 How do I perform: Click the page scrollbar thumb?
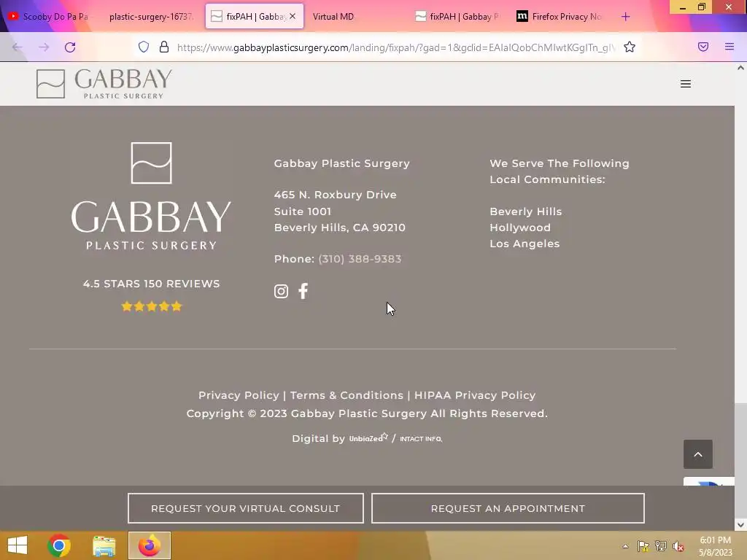click(x=741, y=460)
